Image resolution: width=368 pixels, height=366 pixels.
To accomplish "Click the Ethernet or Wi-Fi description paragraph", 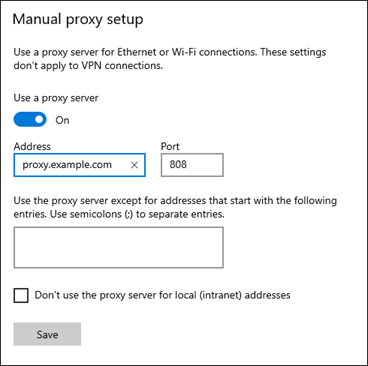I will pos(170,59).
